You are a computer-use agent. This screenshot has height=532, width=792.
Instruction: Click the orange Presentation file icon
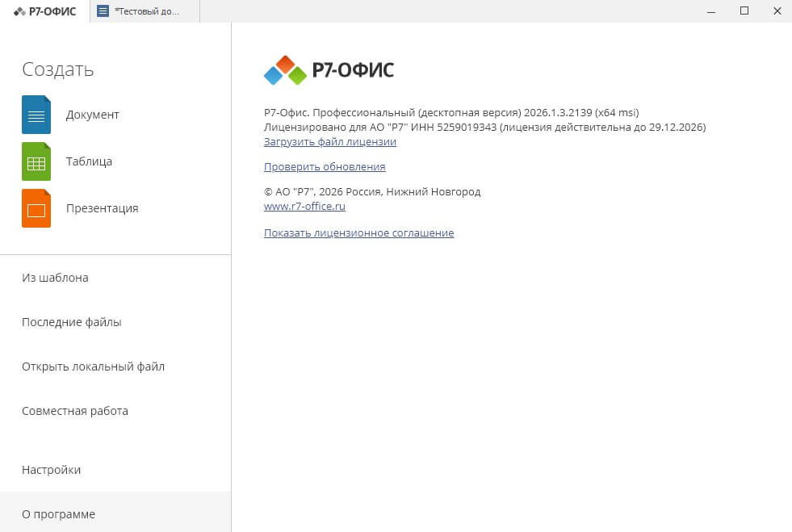click(36, 208)
